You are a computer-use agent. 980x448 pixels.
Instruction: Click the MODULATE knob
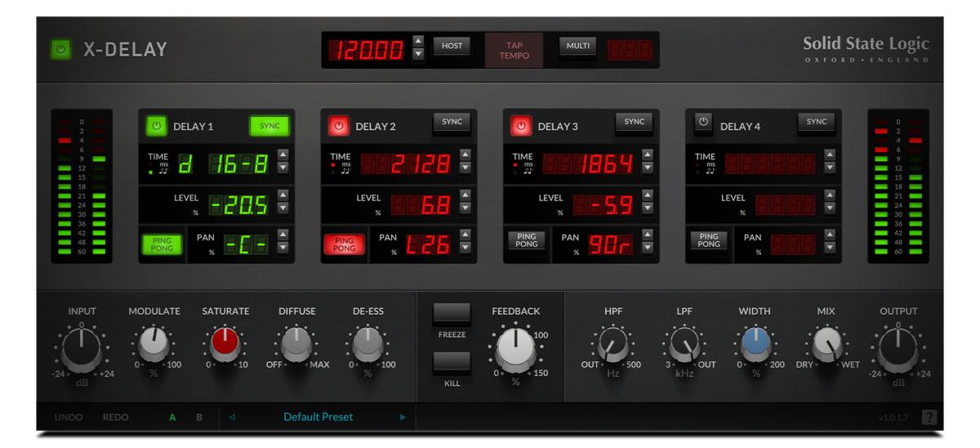coord(154,345)
